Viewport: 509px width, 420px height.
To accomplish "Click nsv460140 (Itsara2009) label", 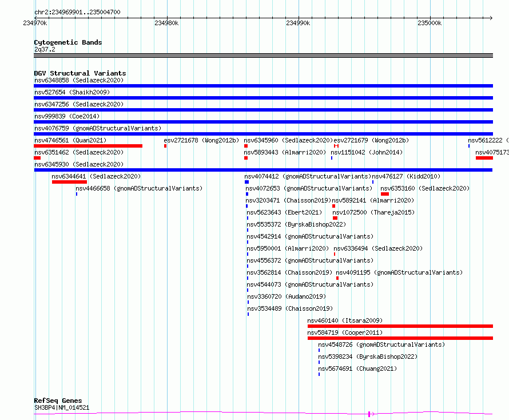I will coord(345,320).
